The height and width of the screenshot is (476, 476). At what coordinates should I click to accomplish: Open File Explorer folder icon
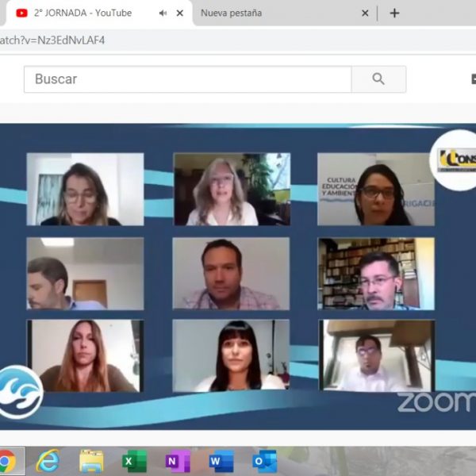(x=91, y=461)
